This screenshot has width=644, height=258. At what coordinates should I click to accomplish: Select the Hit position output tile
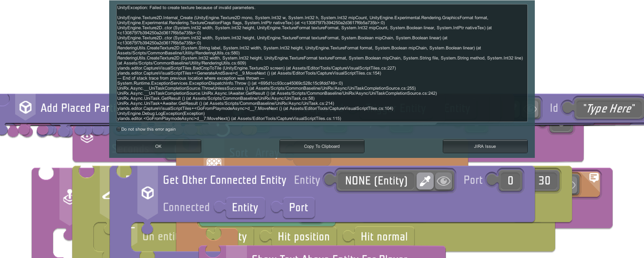pos(303,237)
